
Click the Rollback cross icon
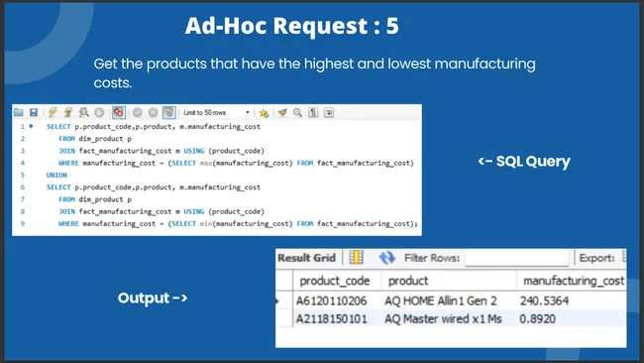(153, 112)
